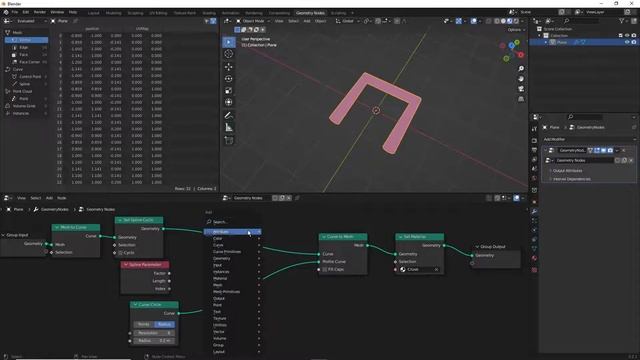Hide the Plane object with eye icon
The height and width of the screenshot is (360, 640).
pyautogui.click(x=627, y=42)
